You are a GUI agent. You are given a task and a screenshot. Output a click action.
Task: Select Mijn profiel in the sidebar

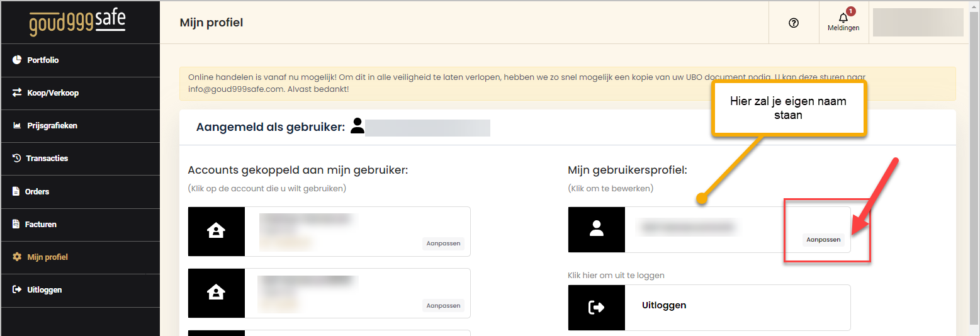click(80, 257)
